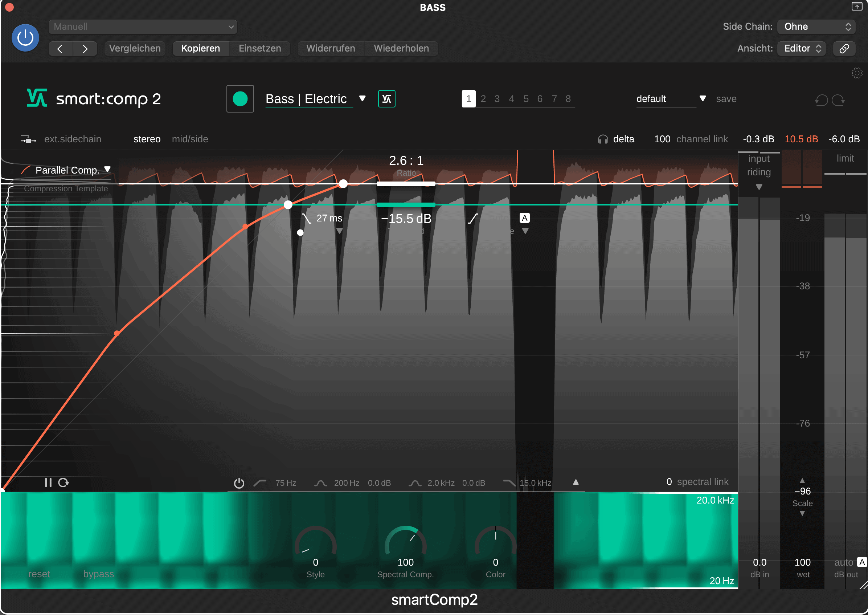Click the reset button
The height and width of the screenshot is (615, 868).
click(39, 574)
